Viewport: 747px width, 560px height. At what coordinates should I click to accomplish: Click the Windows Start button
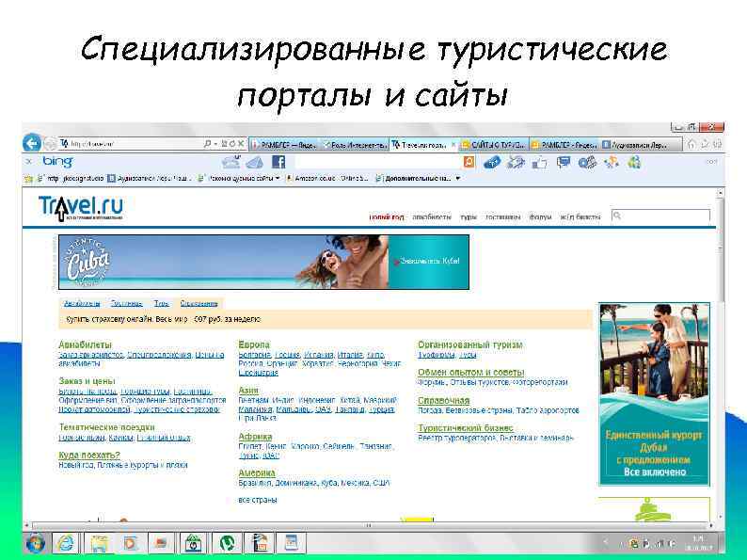[35, 543]
